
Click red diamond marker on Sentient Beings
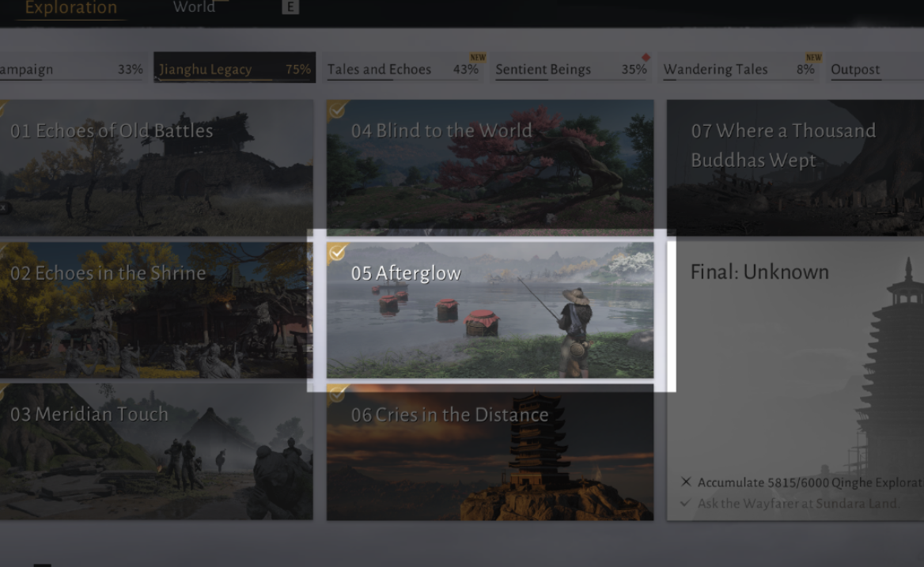click(x=646, y=57)
